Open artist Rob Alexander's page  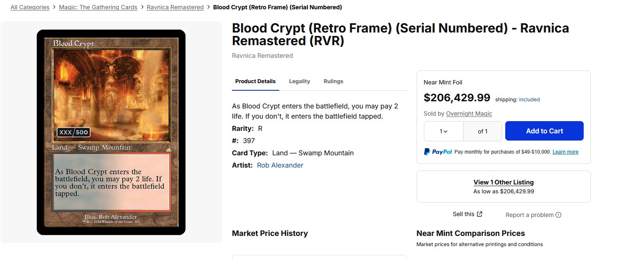(280, 165)
